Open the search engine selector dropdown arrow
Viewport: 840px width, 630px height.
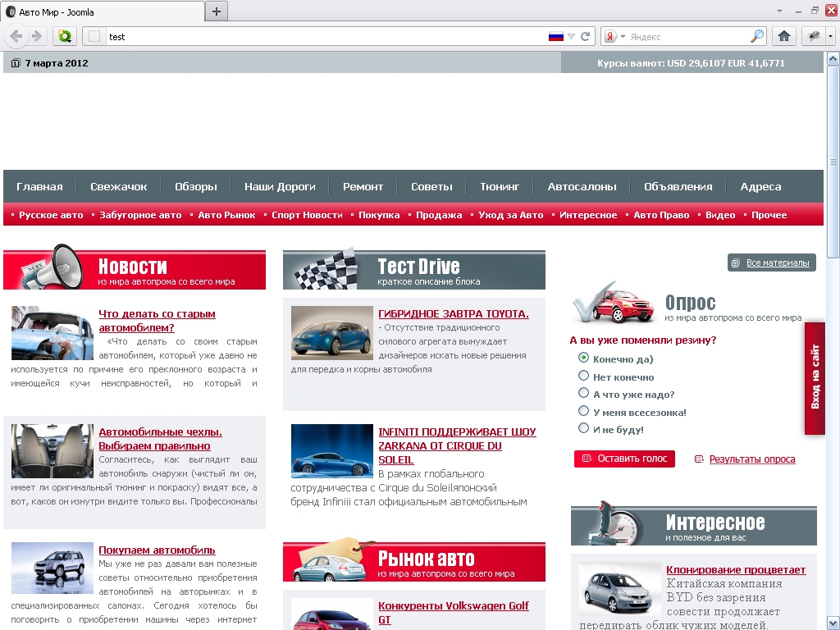click(623, 36)
